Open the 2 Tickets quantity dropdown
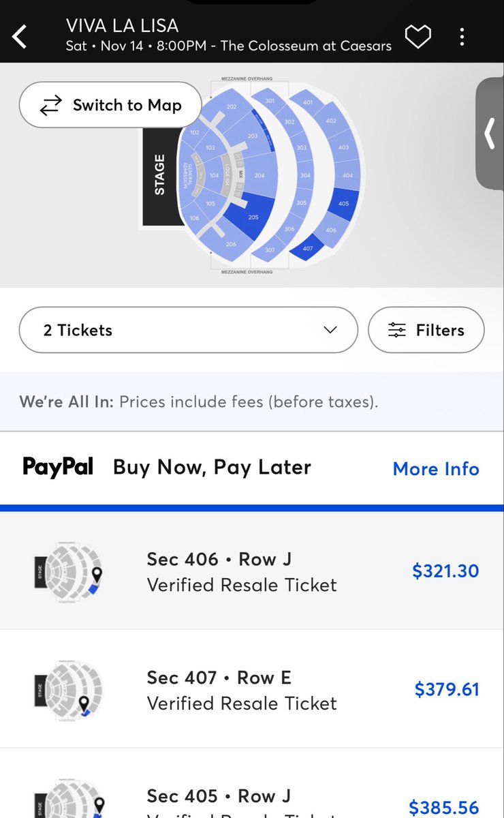 189,330
